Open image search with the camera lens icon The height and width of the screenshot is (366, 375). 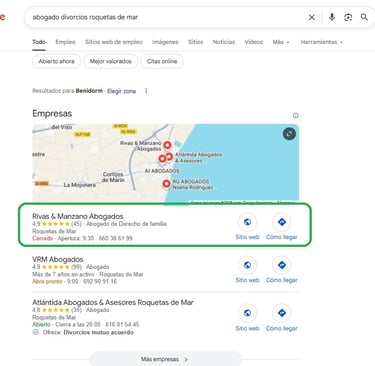tap(348, 17)
